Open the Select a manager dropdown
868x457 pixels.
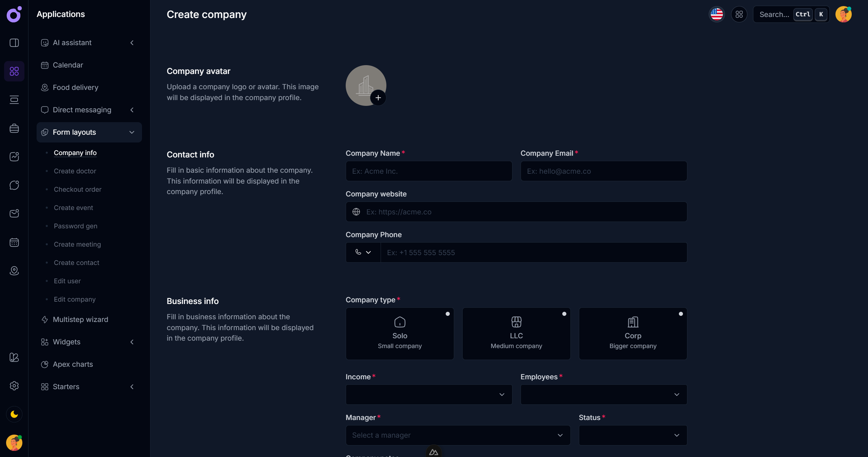click(x=458, y=435)
